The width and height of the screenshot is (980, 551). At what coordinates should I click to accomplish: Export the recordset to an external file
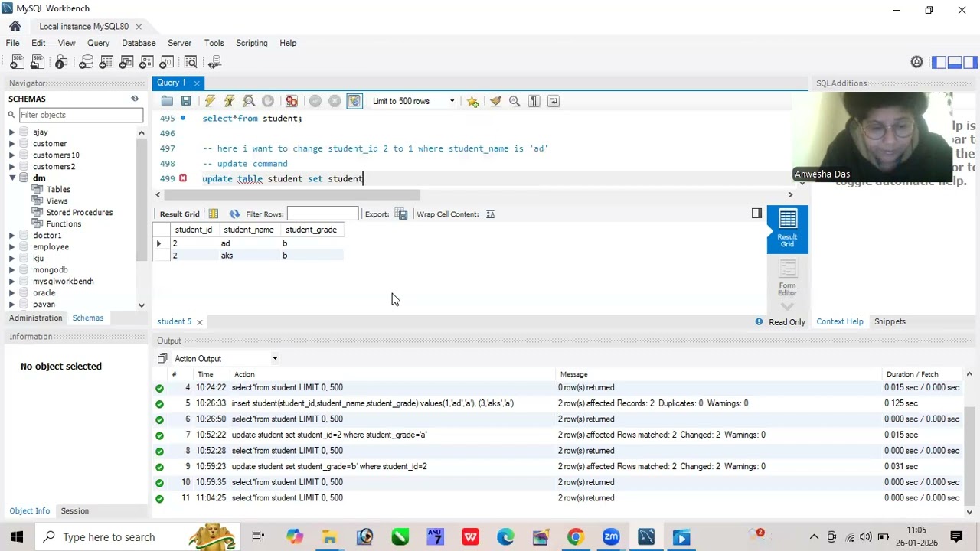pos(401,214)
